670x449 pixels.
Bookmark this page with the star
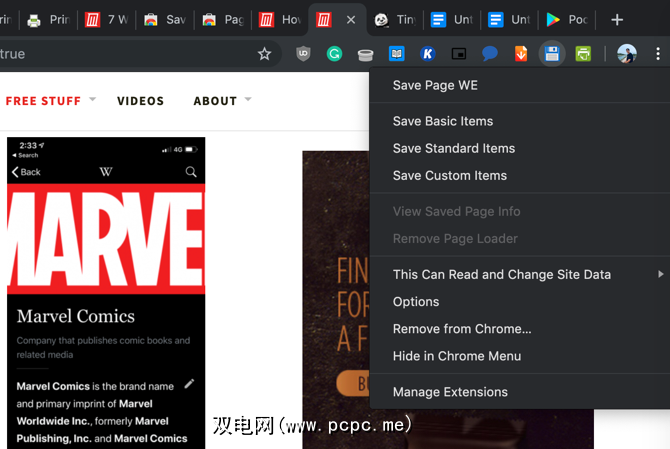(264, 54)
